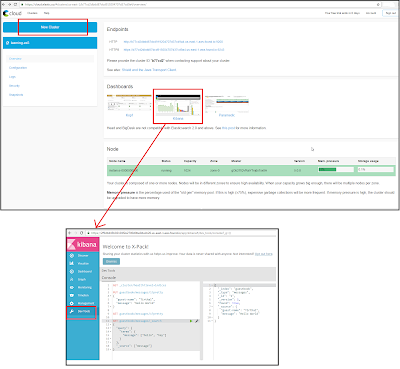This screenshot has width=400, height=369.
Task: Click the browser back arrow in Cloud window
Action: [x=3, y=4]
